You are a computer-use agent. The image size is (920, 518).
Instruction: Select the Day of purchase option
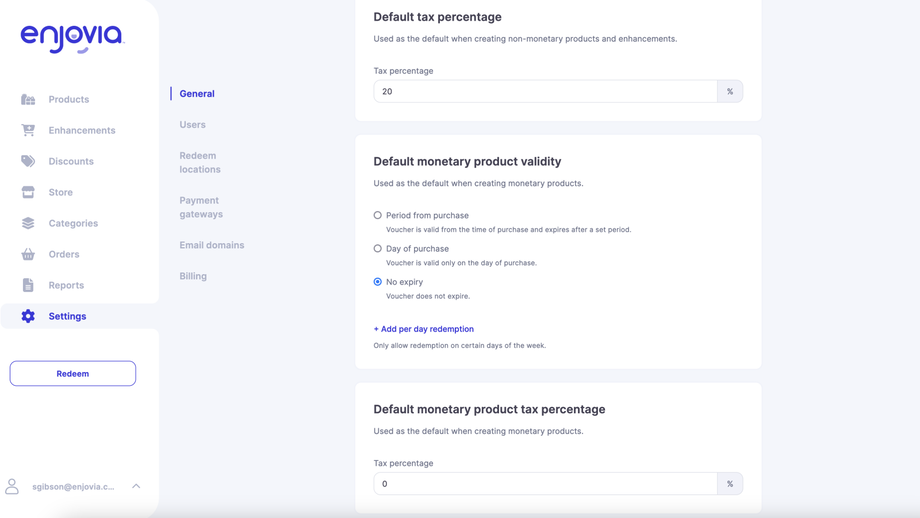(x=378, y=248)
